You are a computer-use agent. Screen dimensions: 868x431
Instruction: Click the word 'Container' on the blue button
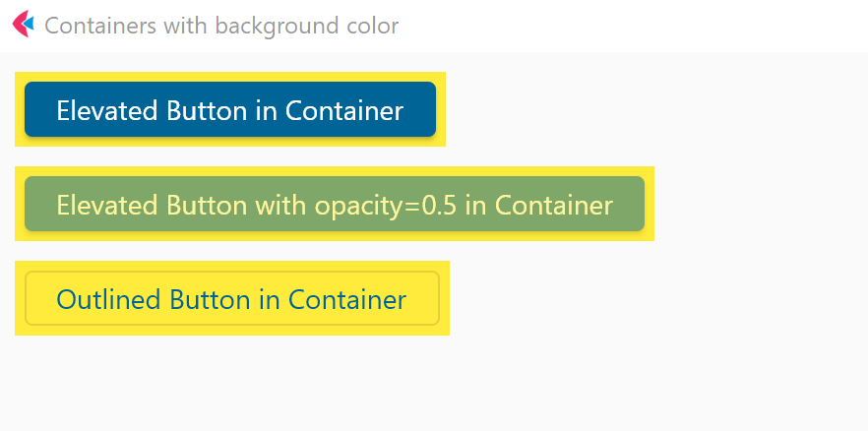coord(344,110)
